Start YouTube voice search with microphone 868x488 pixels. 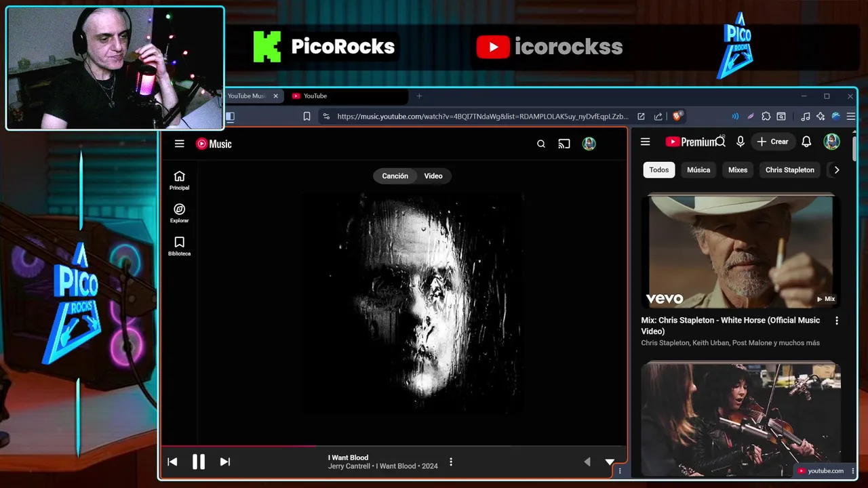[x=741, y=142]
